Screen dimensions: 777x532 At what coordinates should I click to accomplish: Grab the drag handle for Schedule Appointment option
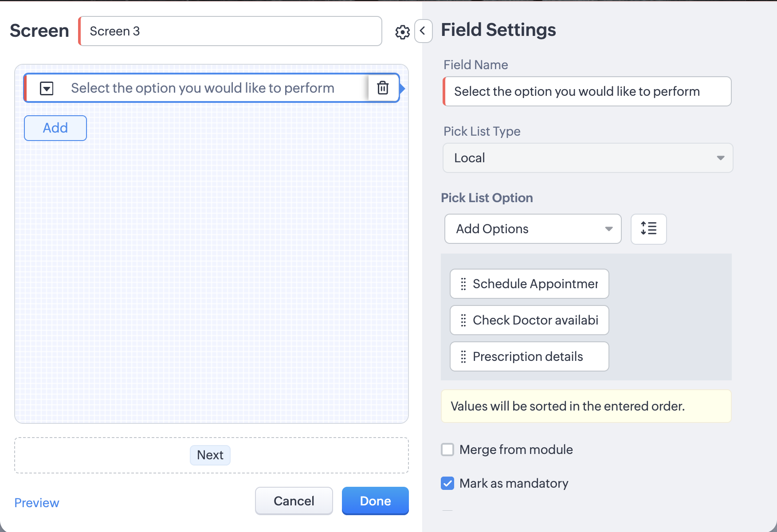tap(463, 284)
